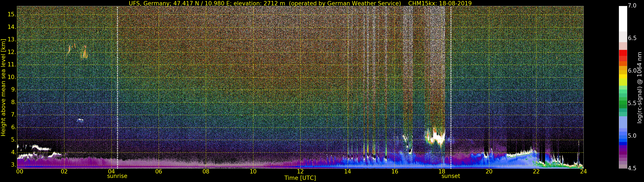The height and width of the screenshot is (182, 644).
Task: Click the dotted sunset line in the plot
Action: pos(451,87)
